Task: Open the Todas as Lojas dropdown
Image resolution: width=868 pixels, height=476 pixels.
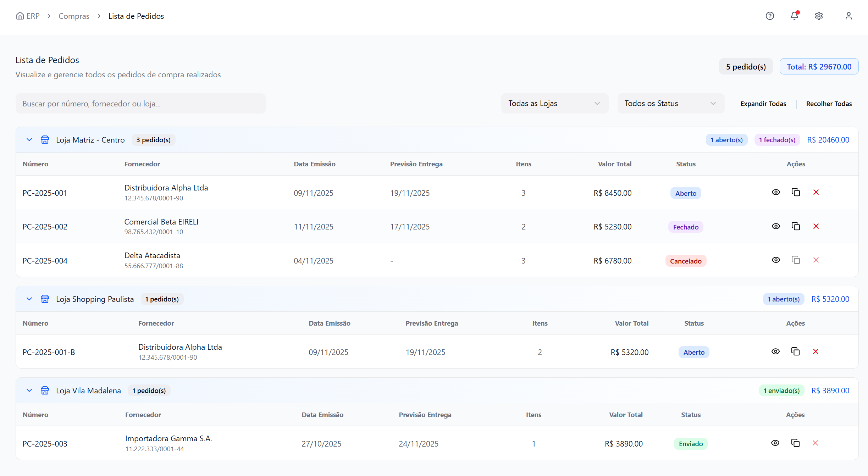Action: (554, 104)
